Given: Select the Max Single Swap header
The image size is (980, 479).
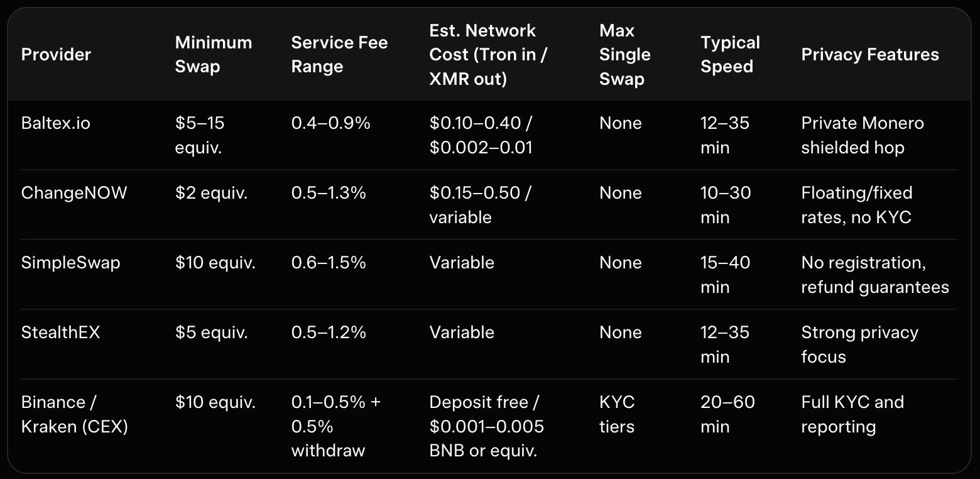Looking at the screenshot, I should point(624,55).
